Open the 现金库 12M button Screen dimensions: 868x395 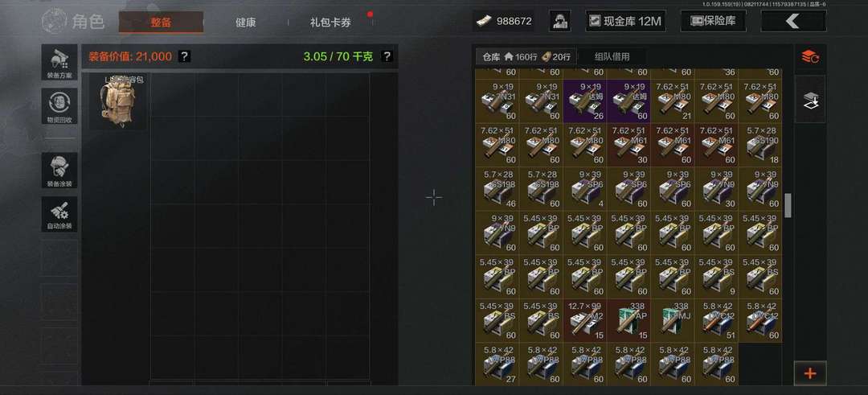coord(625,21)
